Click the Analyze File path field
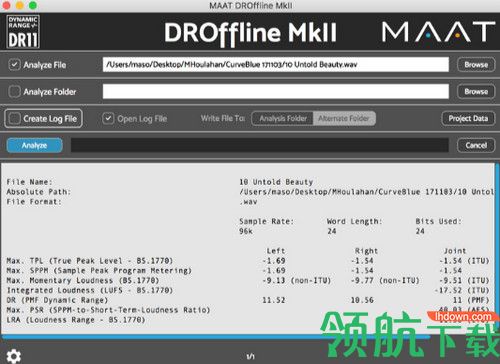The width and height of the screenshot is (500, 364). point(276,64)
